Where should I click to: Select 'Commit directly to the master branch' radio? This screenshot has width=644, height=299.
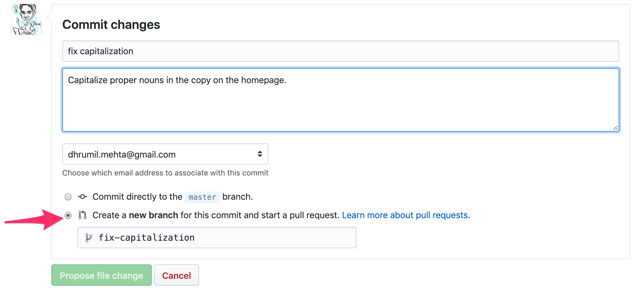point(68,197)
